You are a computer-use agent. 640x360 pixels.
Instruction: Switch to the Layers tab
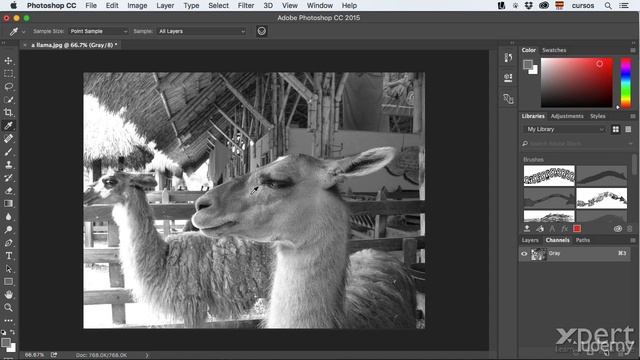(x=530, y=240)
